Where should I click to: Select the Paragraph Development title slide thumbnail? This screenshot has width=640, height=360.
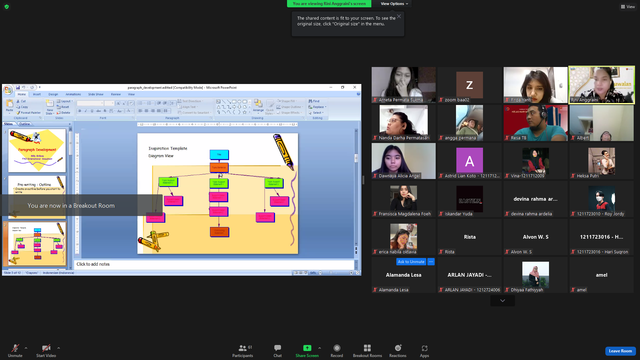click(37, 151)
